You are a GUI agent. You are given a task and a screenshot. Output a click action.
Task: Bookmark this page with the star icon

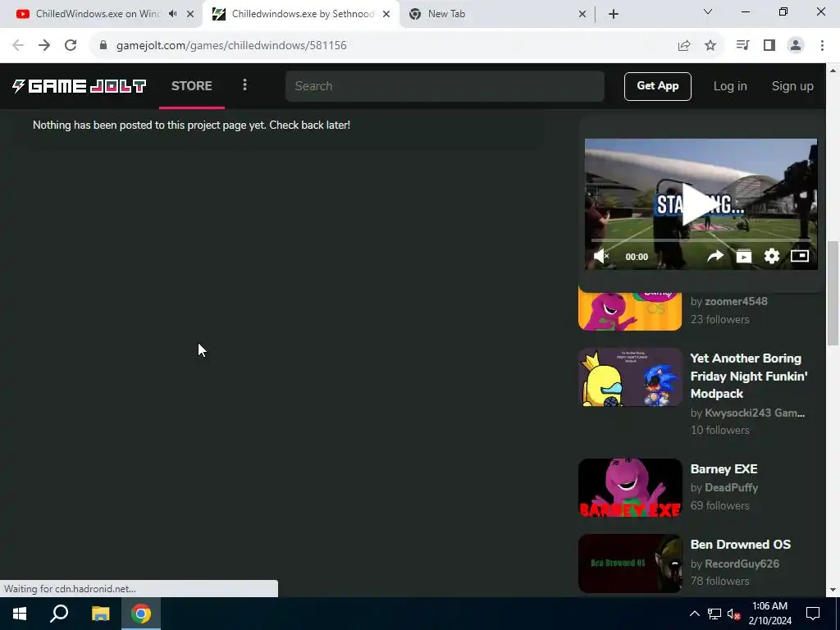coord(710,46)
